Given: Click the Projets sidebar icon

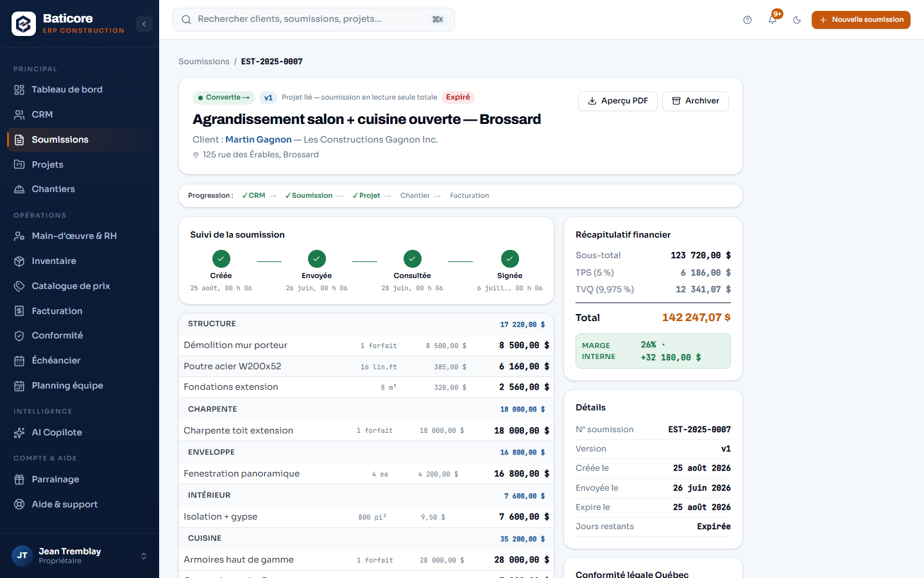Looking at the screenshot, I should point(19,164).
